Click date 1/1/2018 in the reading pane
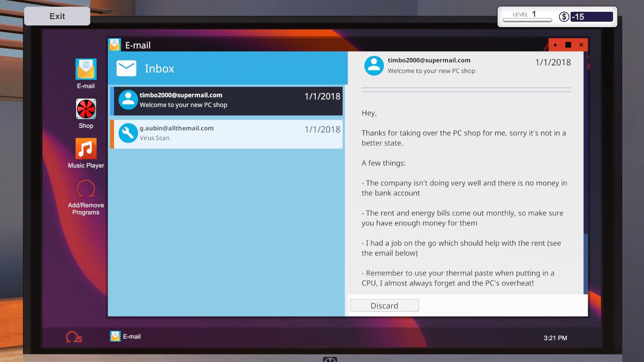Viewport: 644px width, 362px height. pyautogui.click(x=553, y=62)
